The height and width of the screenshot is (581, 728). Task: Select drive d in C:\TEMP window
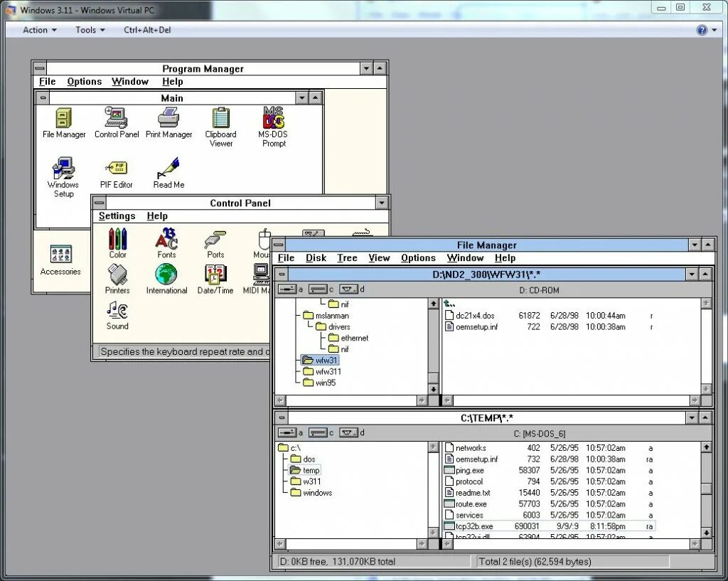point(352,433)
